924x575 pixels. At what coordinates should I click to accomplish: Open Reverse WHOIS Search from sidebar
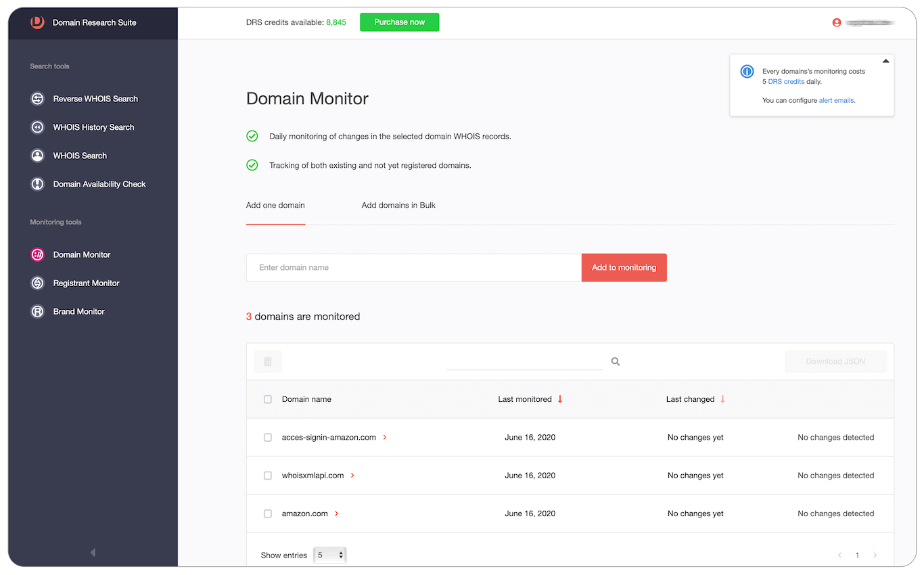pos(95,99)
